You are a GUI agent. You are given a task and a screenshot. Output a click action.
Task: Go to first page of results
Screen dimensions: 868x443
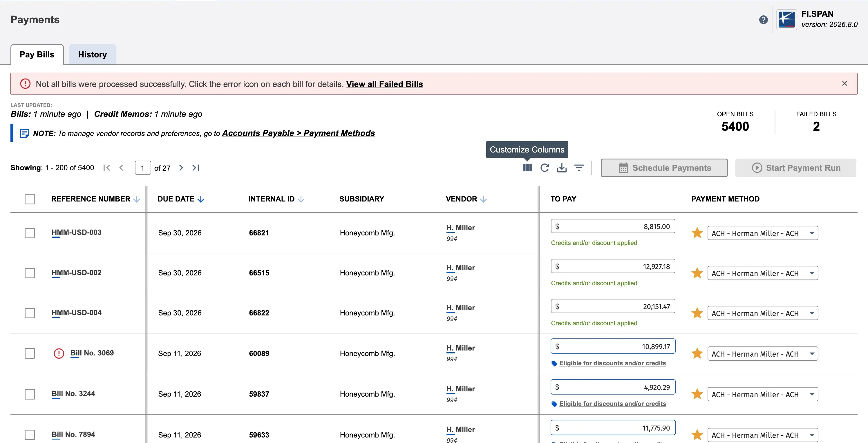point(107,168)
